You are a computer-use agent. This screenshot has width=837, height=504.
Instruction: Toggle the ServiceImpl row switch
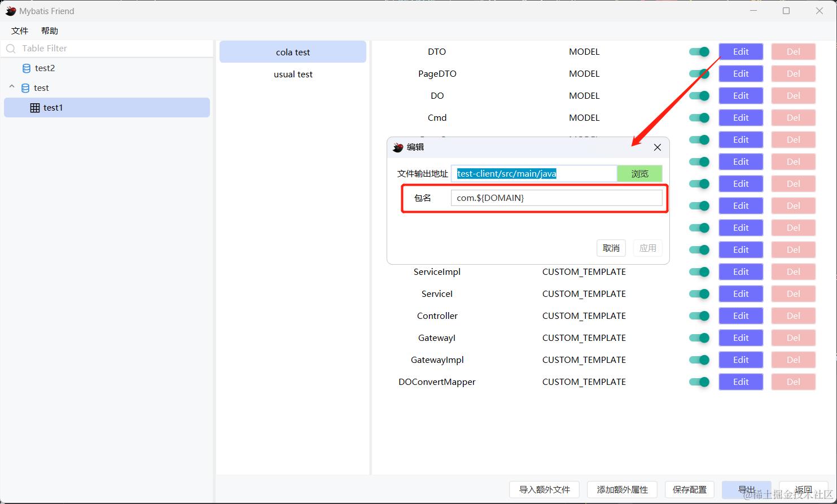click(699, 272)
